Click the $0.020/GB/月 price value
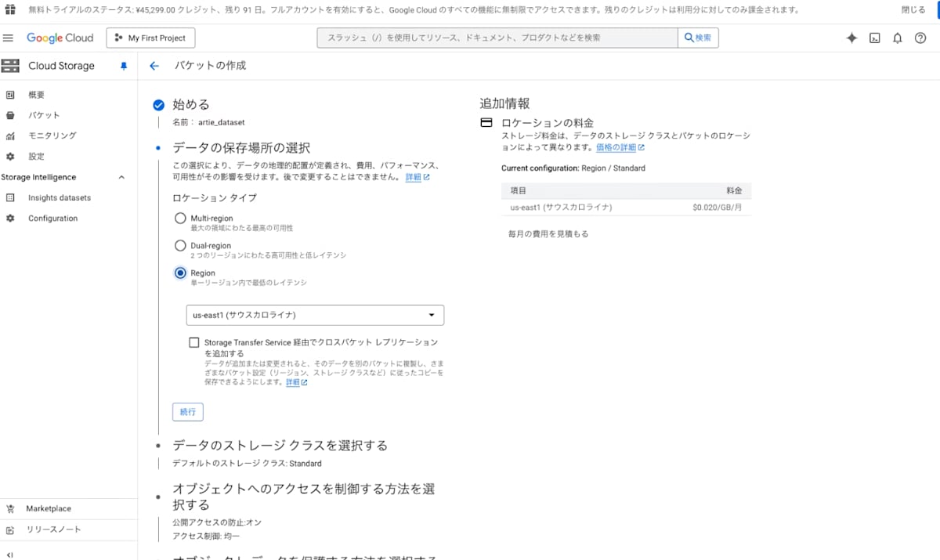Image resolution: width=940 pixels, height=560 pixels. click(x=718, y=208)
